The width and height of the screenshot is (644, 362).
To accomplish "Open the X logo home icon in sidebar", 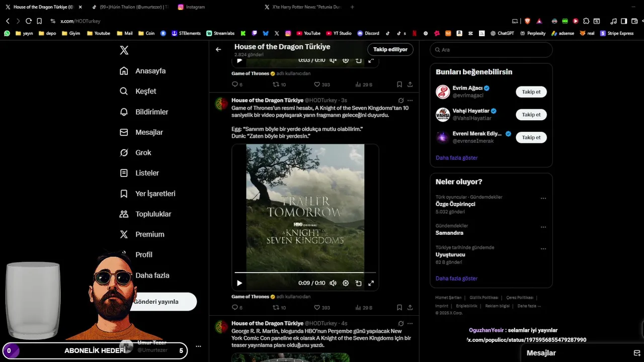I will 124,50.
